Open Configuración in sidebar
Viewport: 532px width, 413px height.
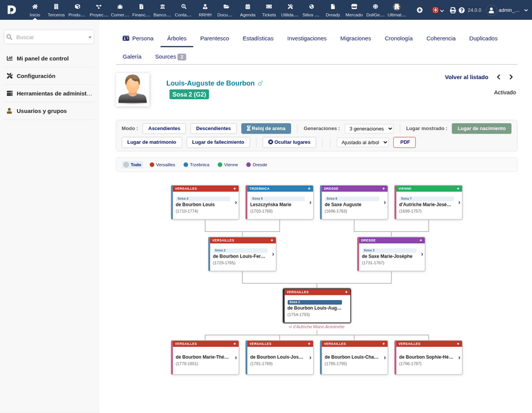(x=36, y=76)
